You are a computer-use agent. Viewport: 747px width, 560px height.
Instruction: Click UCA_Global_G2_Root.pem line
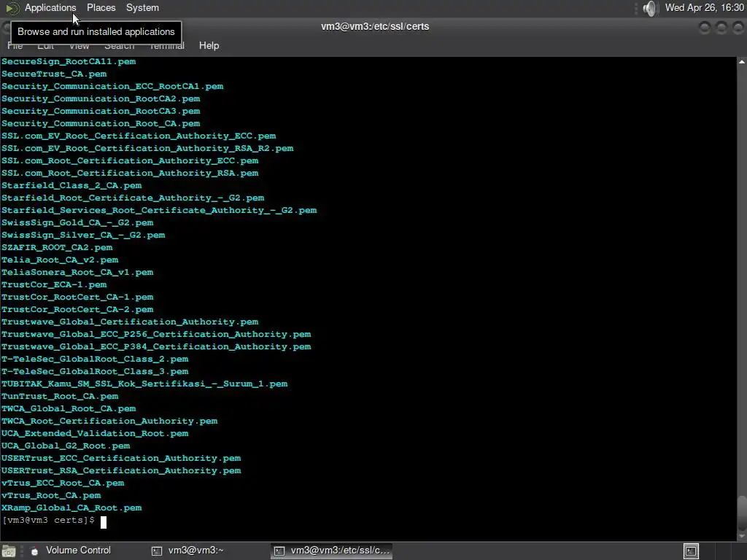[x=66, y=446]
